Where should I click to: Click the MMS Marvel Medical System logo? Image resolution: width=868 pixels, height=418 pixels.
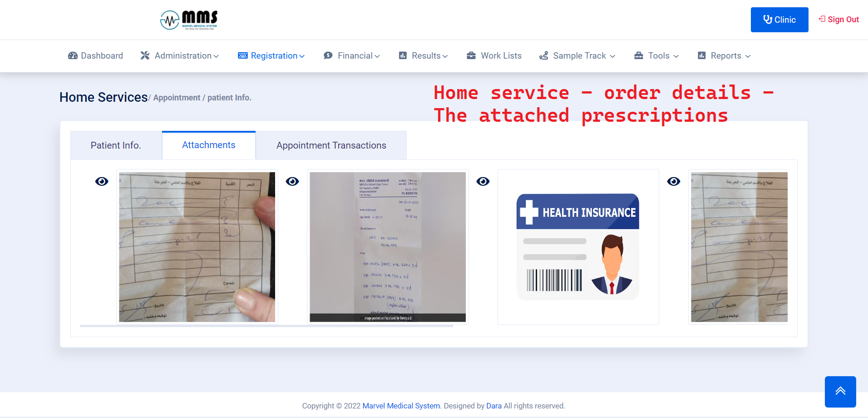188,20
